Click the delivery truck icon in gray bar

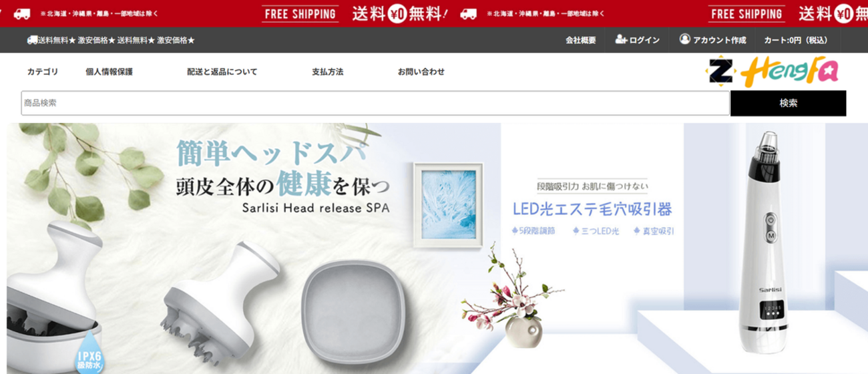point(32,40)
